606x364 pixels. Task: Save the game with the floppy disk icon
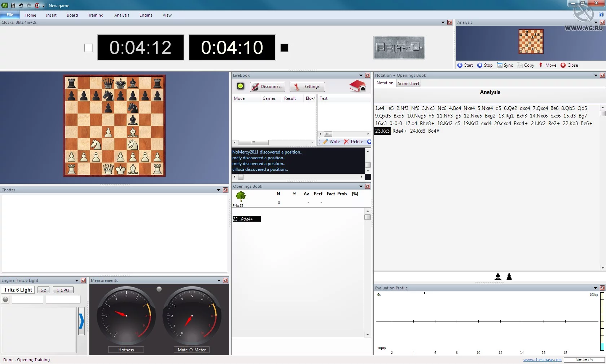click(x=13, y=5)
